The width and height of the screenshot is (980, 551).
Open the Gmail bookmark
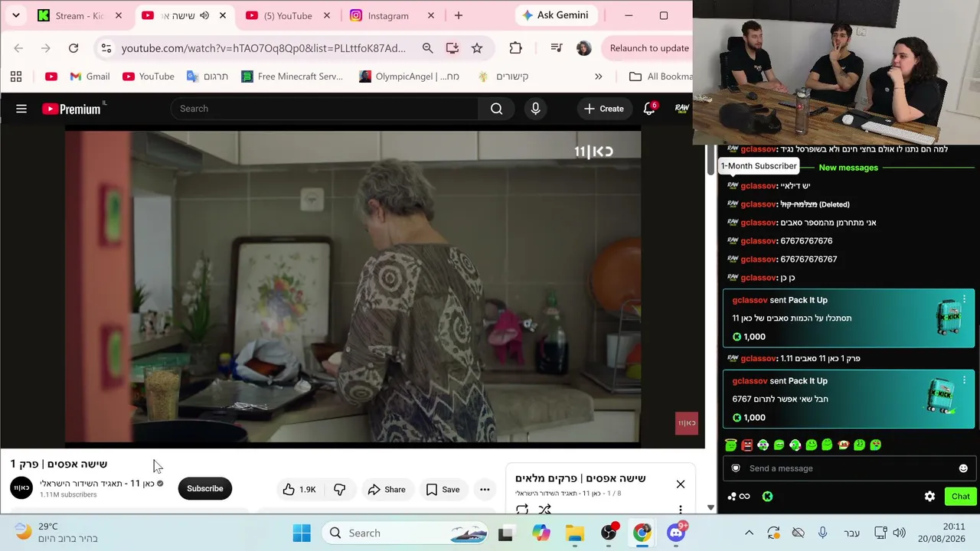[x=90, y=77]
